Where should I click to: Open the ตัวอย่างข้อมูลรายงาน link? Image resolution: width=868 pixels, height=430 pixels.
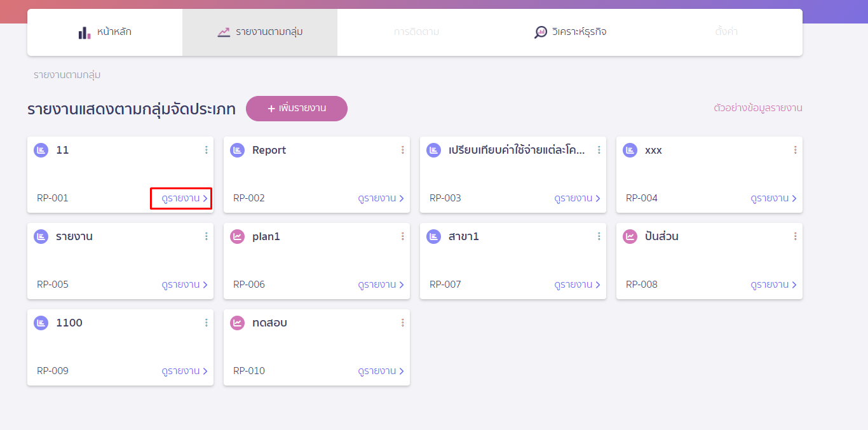click(x=757, y=108)
